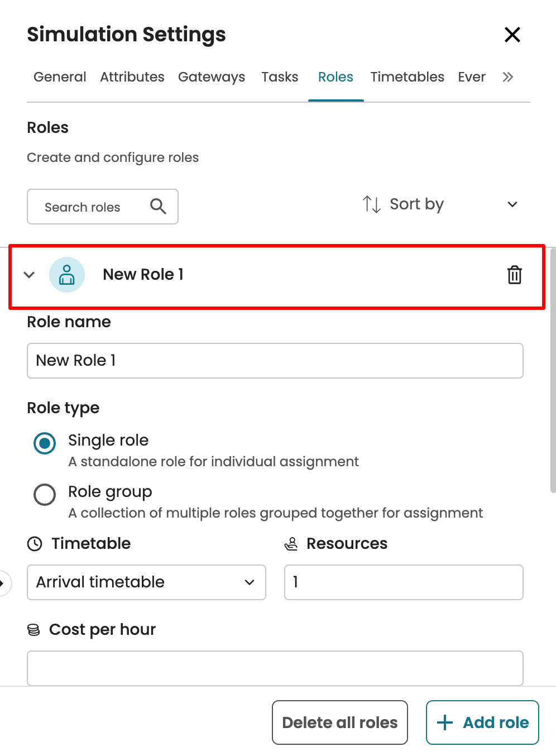Screen dimensions: 556x756
Task: Click the Resources hand icon
Action: (291, 544)
